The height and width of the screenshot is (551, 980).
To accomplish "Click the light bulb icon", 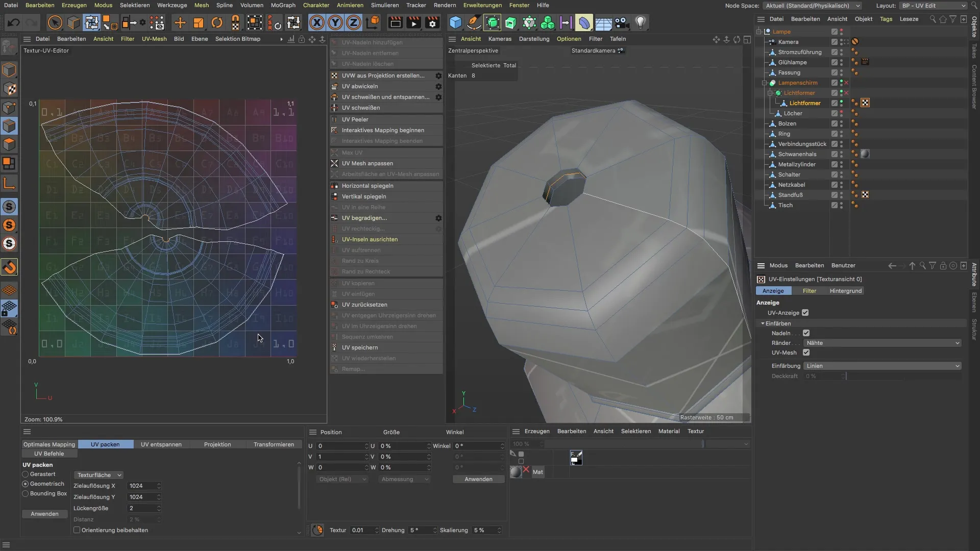I will coord(641,22).
